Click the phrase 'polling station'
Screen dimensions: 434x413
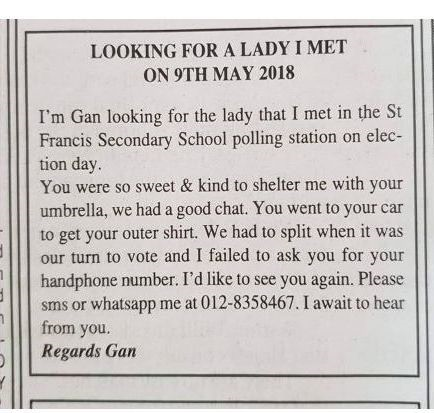(284, 138)
